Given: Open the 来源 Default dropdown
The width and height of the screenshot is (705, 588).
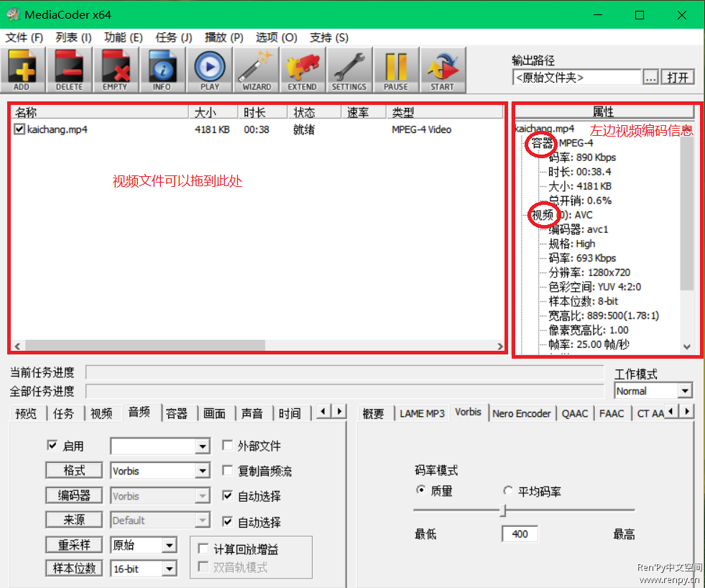Looking at the screenshot, I should tap(203, 520).
